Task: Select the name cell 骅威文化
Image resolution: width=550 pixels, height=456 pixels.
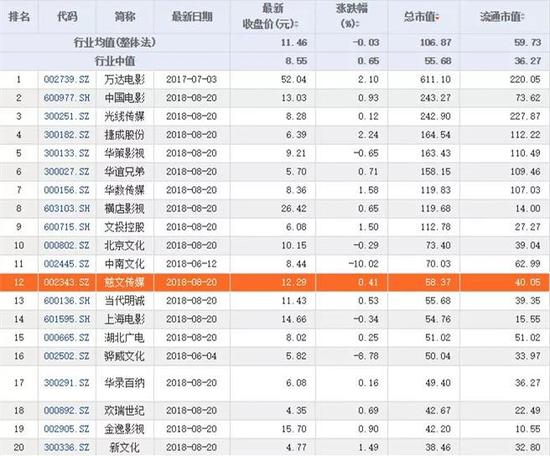Action: coord(125,356)
